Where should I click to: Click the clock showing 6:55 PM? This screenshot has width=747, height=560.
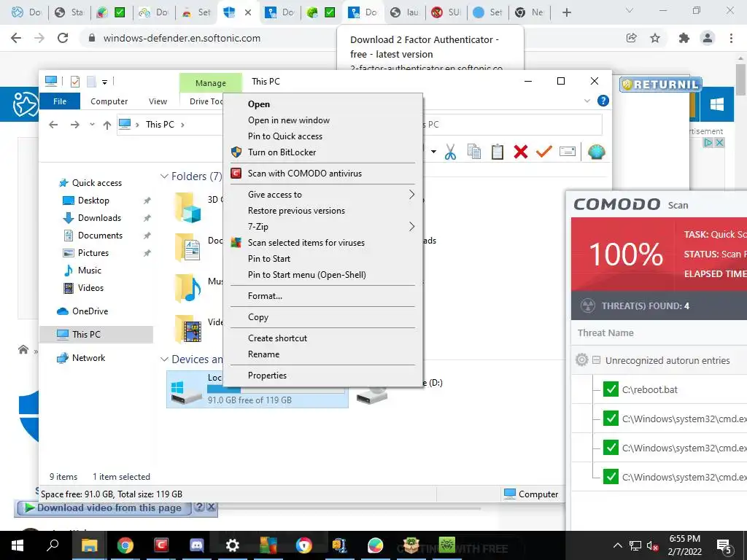click(x=684, y=539)
